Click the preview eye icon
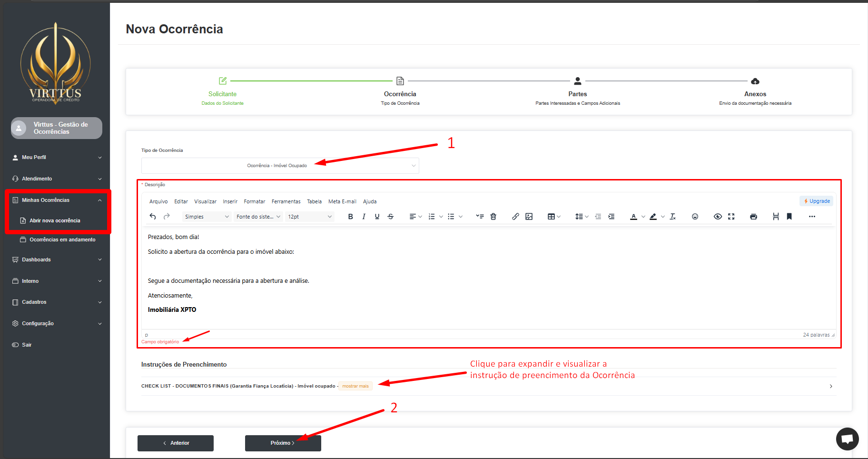868x459 pixels. tap(718, 217)
